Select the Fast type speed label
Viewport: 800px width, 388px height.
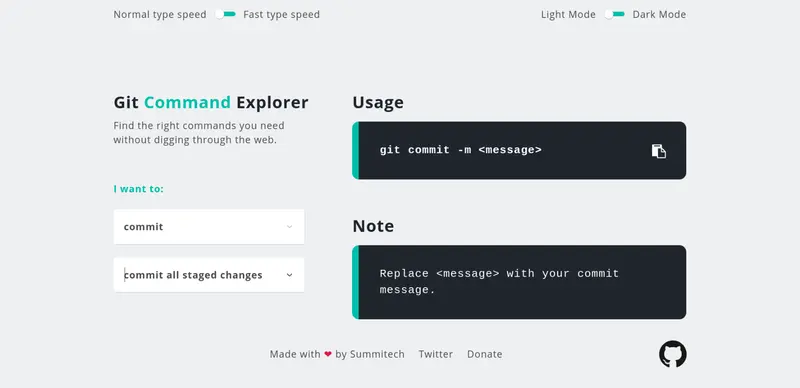point(281,14)
